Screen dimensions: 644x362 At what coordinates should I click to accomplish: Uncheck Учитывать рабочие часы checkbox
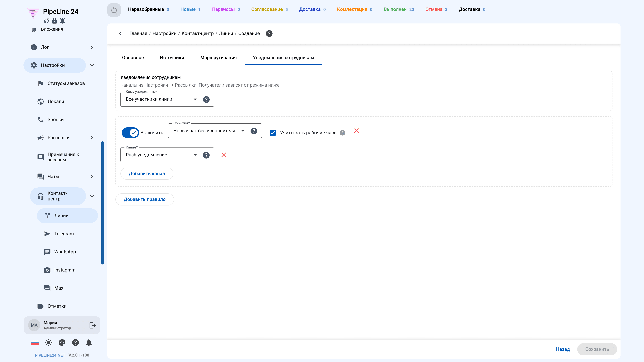[x=273, y=133]
